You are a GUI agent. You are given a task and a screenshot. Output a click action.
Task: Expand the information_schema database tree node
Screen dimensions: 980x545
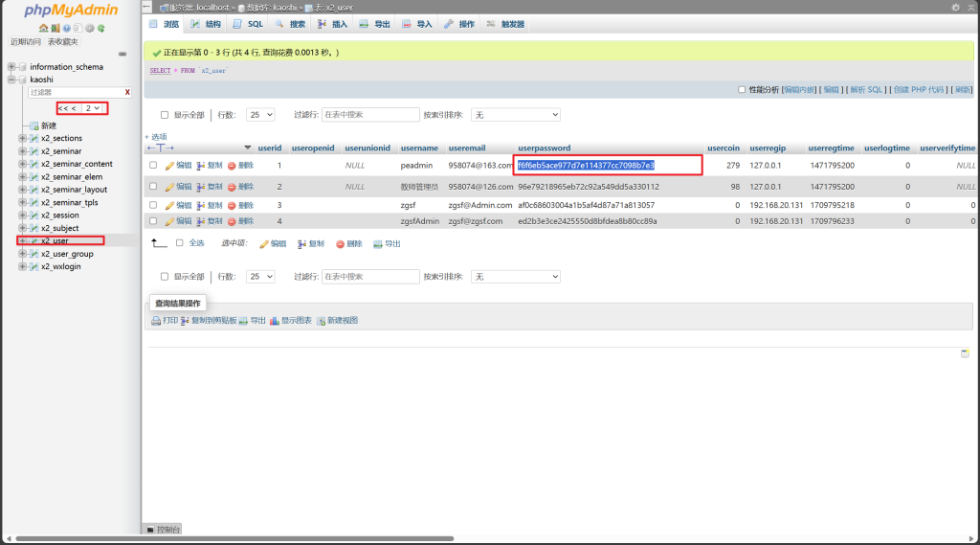point(11,67)
